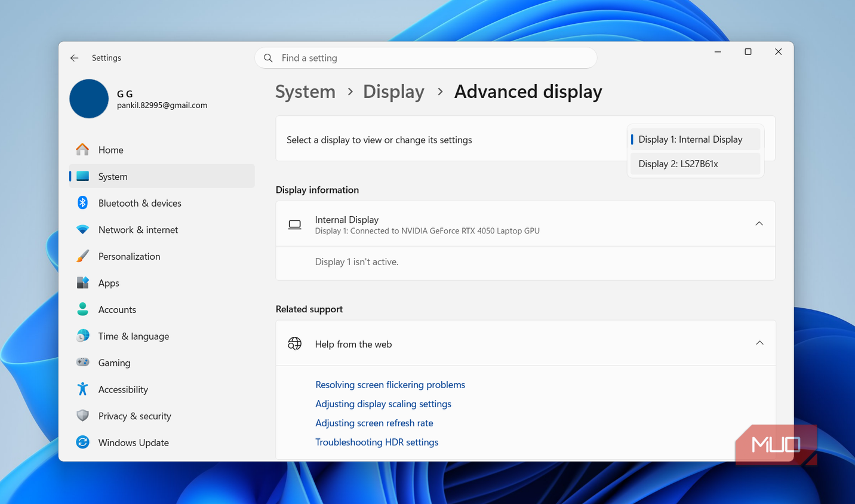Click the laptop icon beside Internal Display

pos(294,225)
